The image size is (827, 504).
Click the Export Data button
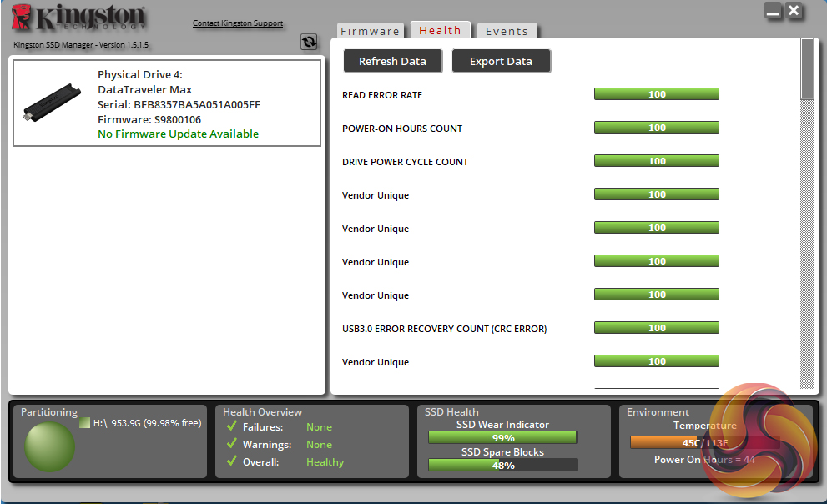[501, 61]
